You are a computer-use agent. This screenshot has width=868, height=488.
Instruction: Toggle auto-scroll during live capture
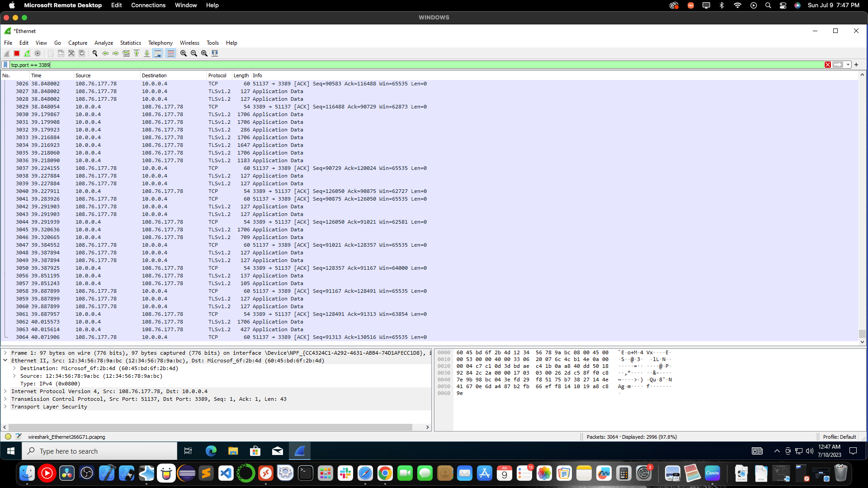coord(157,53)
